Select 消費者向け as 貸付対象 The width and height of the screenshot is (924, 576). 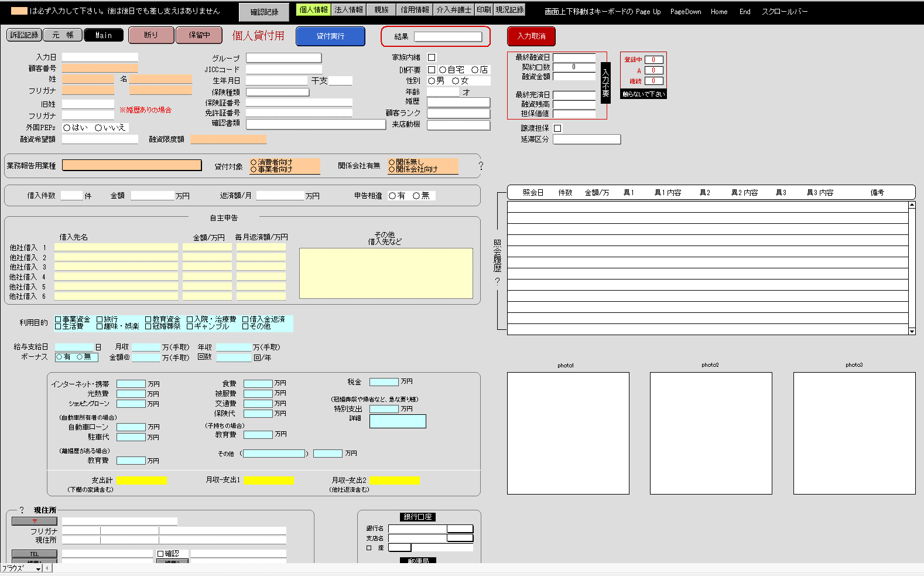[x=254, y=162]
